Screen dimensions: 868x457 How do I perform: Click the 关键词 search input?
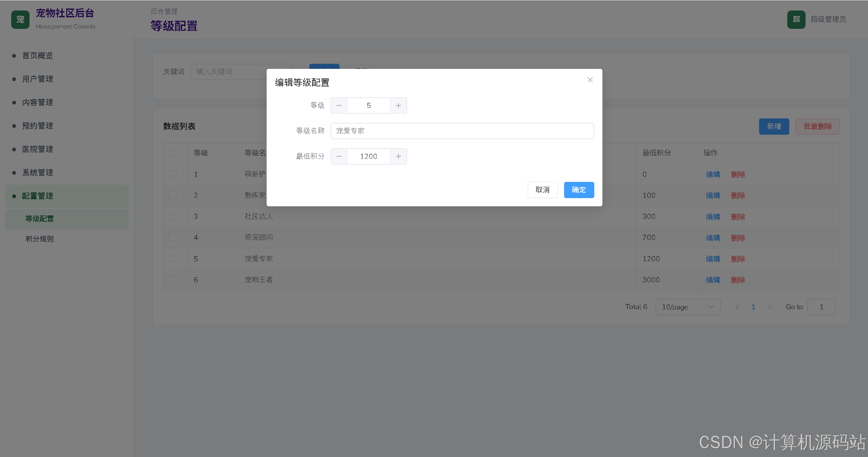(242, 72)
